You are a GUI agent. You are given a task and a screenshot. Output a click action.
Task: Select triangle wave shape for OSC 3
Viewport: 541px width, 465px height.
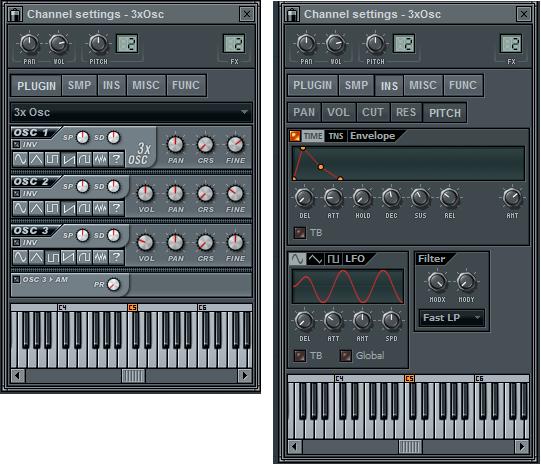pyautogui.click(x=36, y=257)
